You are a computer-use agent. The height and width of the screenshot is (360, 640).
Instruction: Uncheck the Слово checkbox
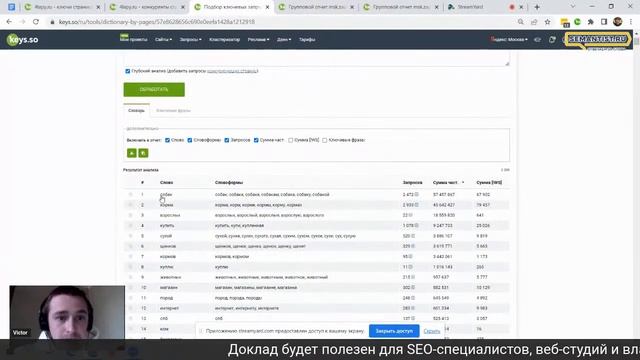coord(167,140)
